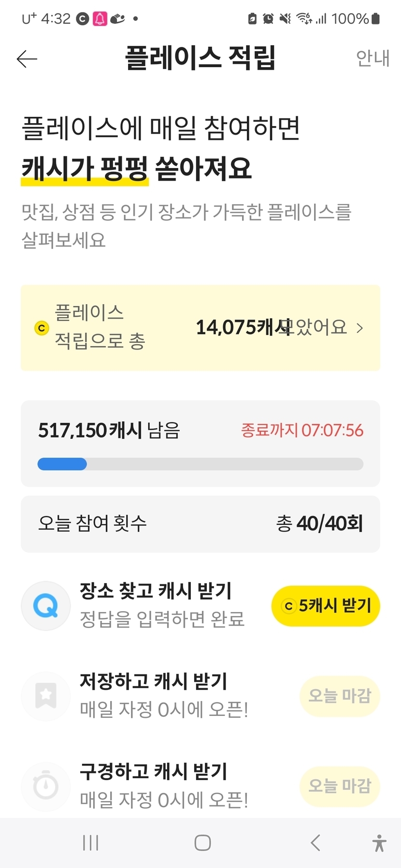The height and width of the screenshot is (868, 401).
Task: Tap the blue Q quiz icon
Action: click(46, 605)
